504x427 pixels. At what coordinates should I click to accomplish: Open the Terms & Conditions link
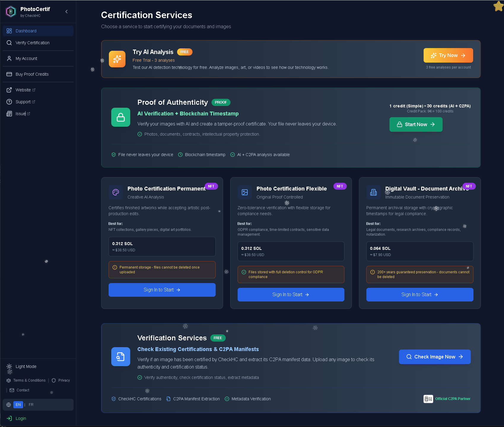29,380
